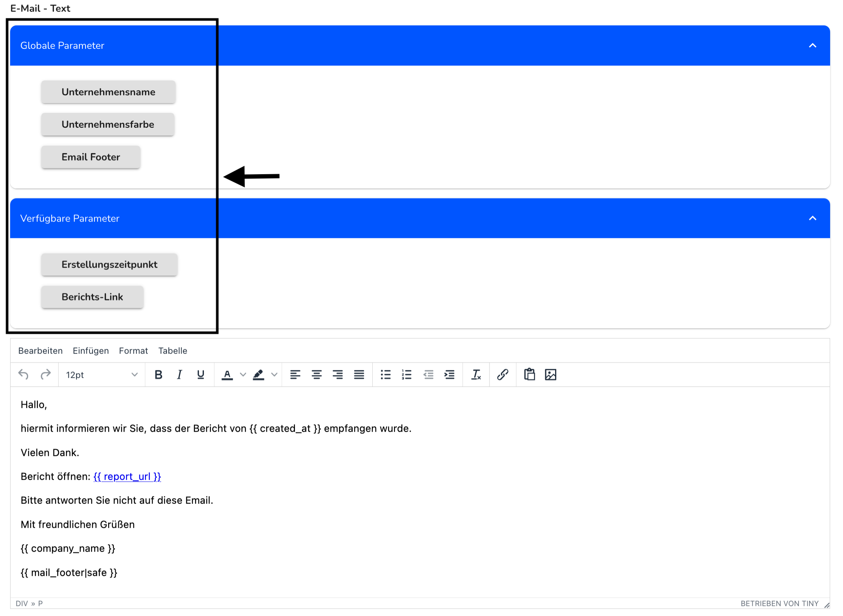Click the Insert Image icon

click(x=552, y=375)
